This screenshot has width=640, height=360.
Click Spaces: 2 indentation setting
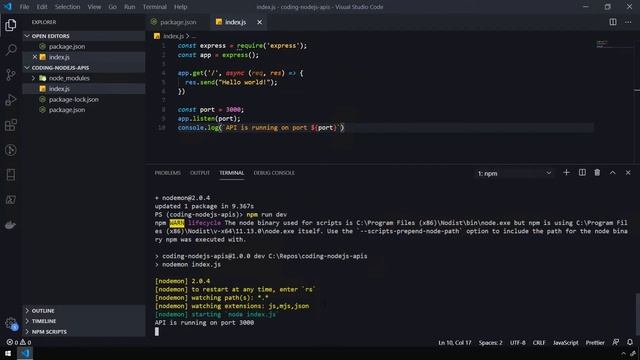[x=491, y=342]
